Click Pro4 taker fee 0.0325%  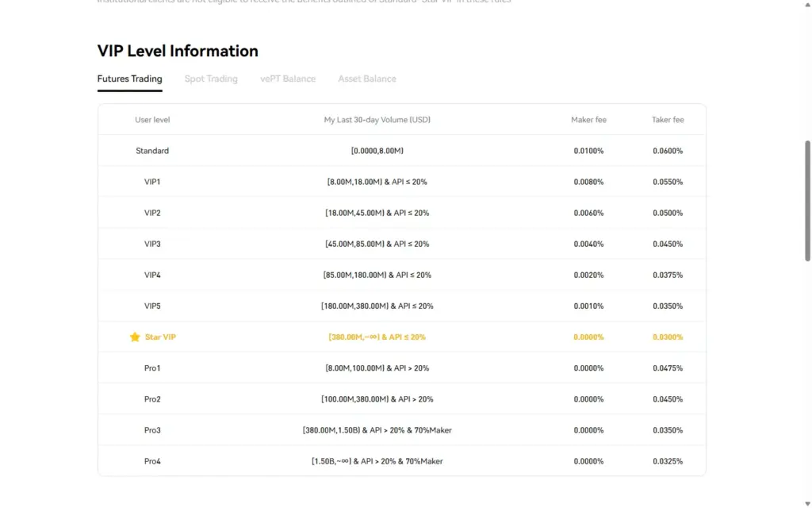pyautogui.click(x=668, y=461)
